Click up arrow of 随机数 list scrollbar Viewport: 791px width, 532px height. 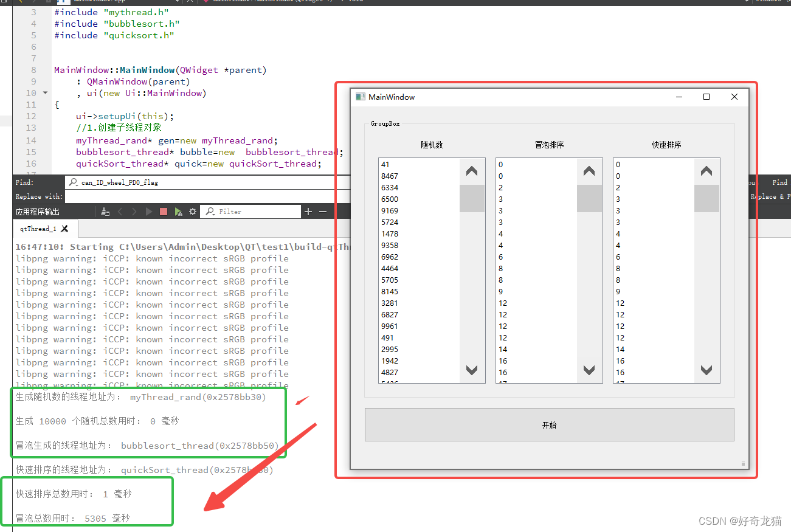point(472,171)
